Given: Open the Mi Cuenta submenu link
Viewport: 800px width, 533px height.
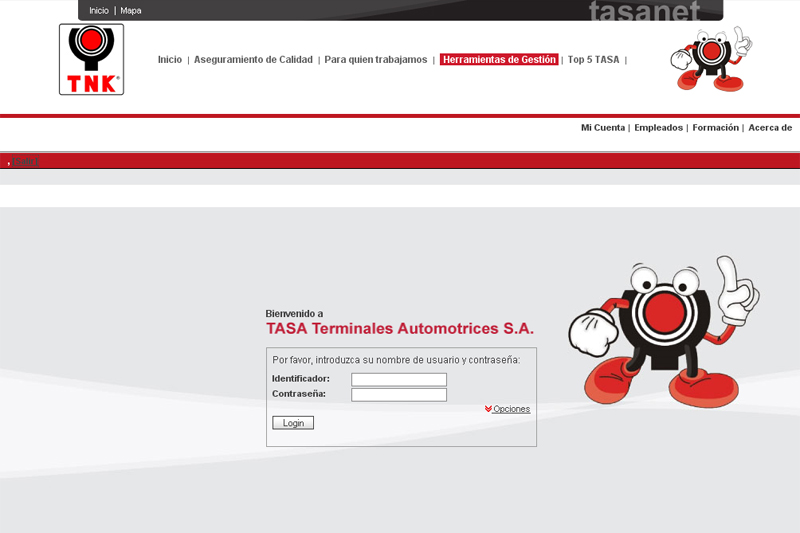Looking at the screenshot, I should [x=603, y=128].
